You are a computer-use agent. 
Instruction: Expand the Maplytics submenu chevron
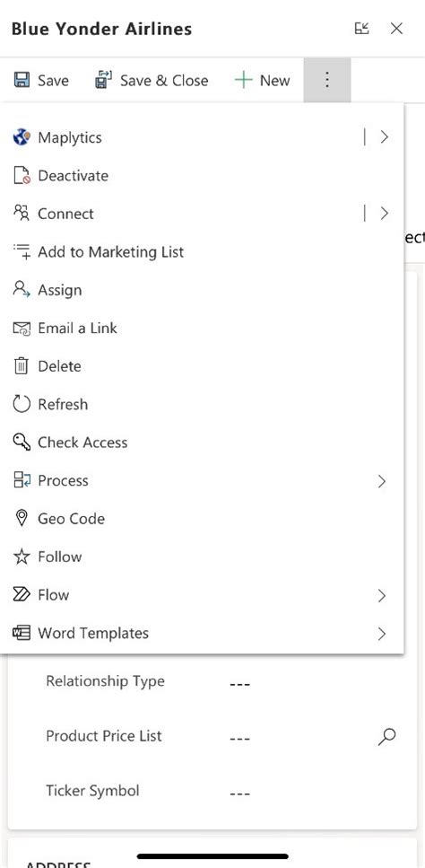point(384,137)
